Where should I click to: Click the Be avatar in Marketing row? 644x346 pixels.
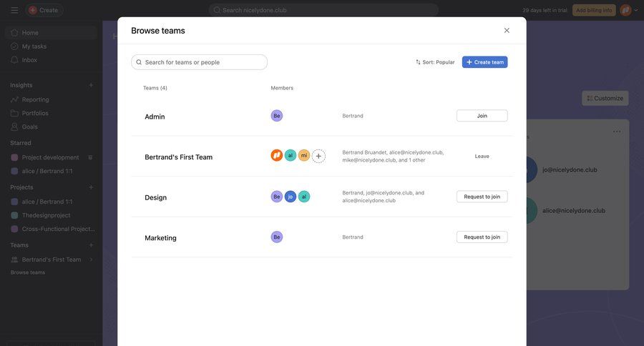(x=277, y=237)
